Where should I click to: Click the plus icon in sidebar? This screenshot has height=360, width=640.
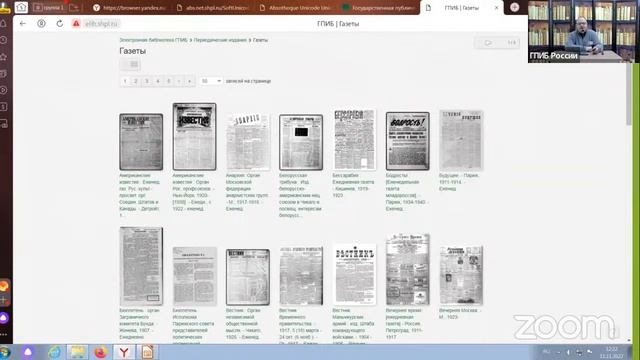point(4,300)
